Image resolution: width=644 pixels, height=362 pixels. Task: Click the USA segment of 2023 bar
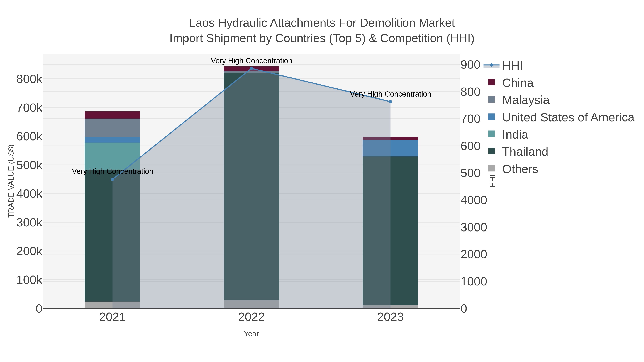(x=391, y=148)
